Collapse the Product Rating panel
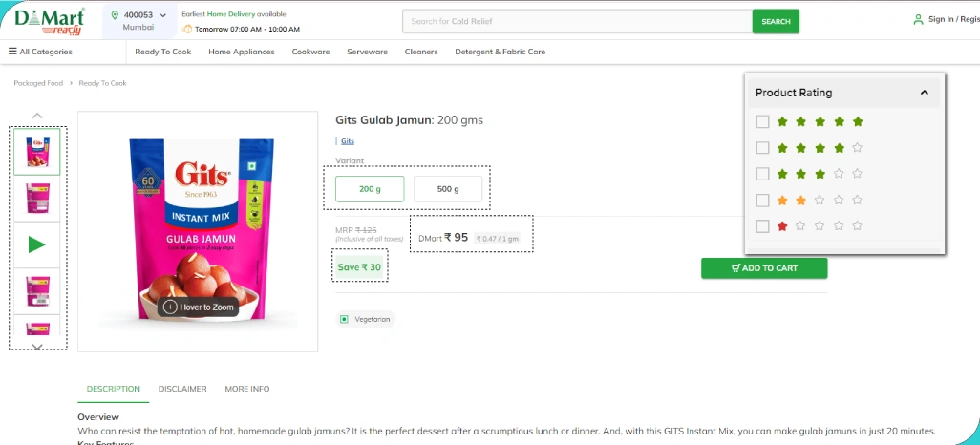The image size is (980, 445). [x=924, y=93]
